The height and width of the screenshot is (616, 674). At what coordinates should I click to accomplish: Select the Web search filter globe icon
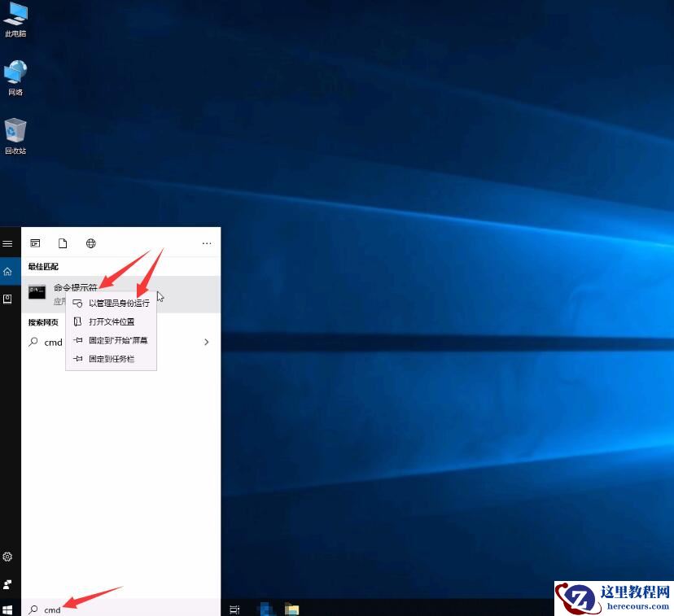click(x=90, y=242)
